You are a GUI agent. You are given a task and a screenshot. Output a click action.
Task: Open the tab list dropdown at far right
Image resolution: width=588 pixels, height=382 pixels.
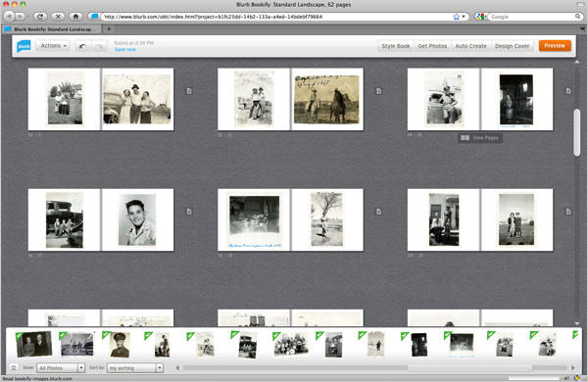click(x=582, y=28)
